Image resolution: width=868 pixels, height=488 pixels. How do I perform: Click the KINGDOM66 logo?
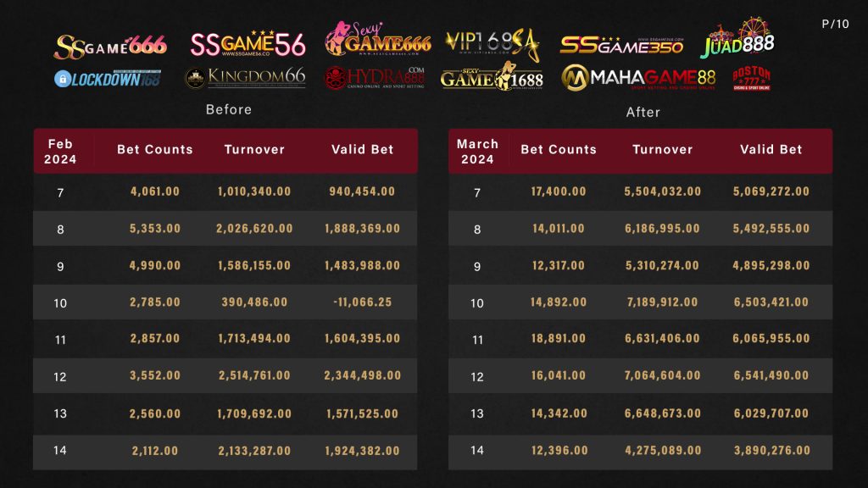(x=245, y=78)
